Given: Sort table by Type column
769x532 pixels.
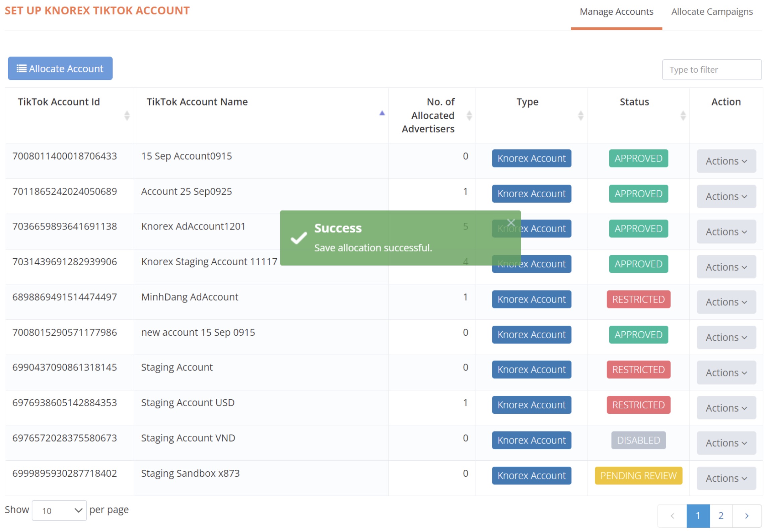Looking at the screenshot, I should 532,116.
